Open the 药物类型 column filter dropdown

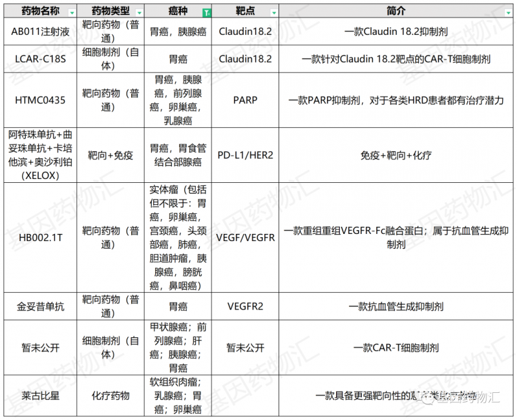click(142, 13)
